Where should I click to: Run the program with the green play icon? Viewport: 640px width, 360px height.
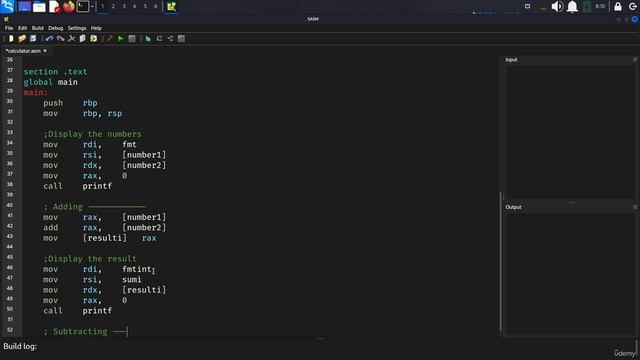tap(120, 38)
